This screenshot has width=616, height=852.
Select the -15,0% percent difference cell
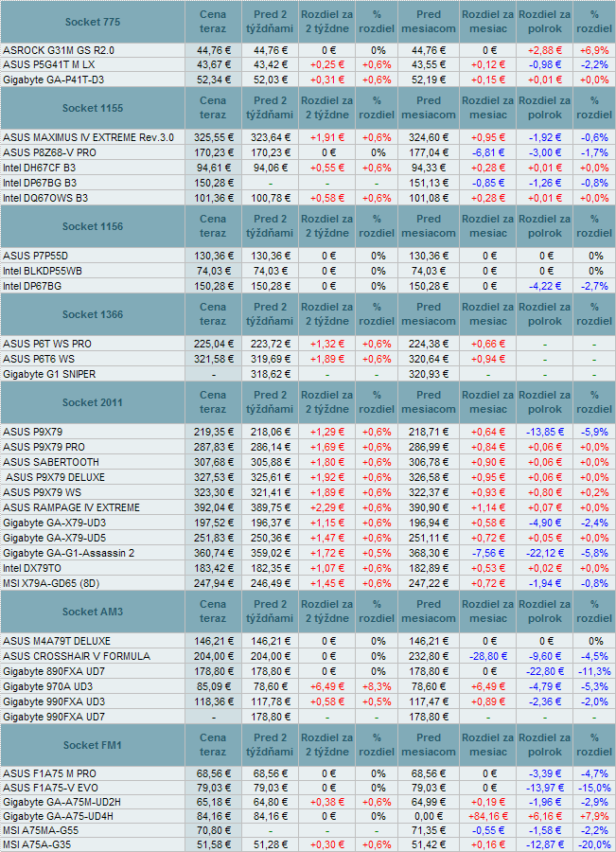click(x=593, y=789)
